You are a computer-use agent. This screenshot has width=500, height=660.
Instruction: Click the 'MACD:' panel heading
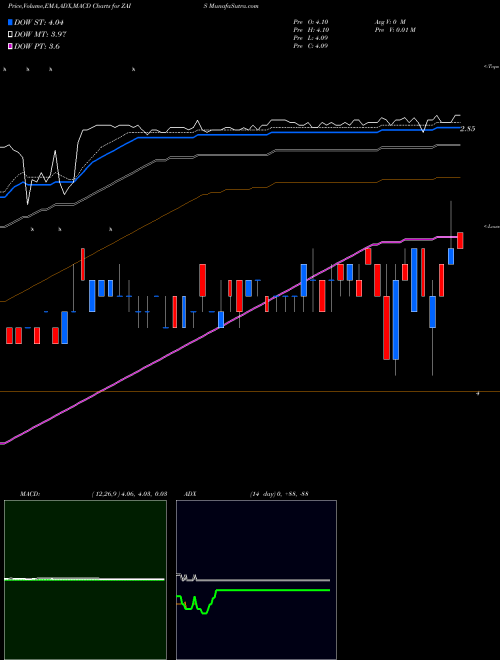(30, 494)
